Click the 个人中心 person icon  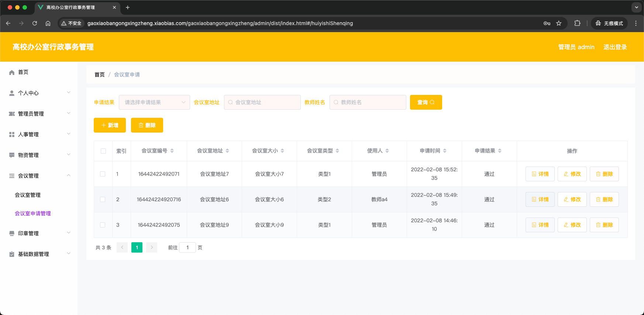[x=12, y=93]
